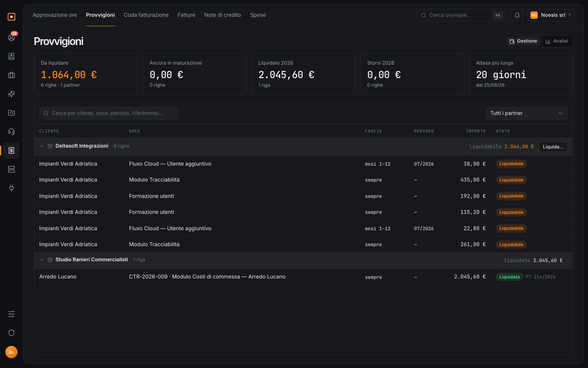The height and width of the screenshot is (368, 588).
Task: Open the server stack sidebar icon
Action: pyautogui.click(x=11, y=169)
